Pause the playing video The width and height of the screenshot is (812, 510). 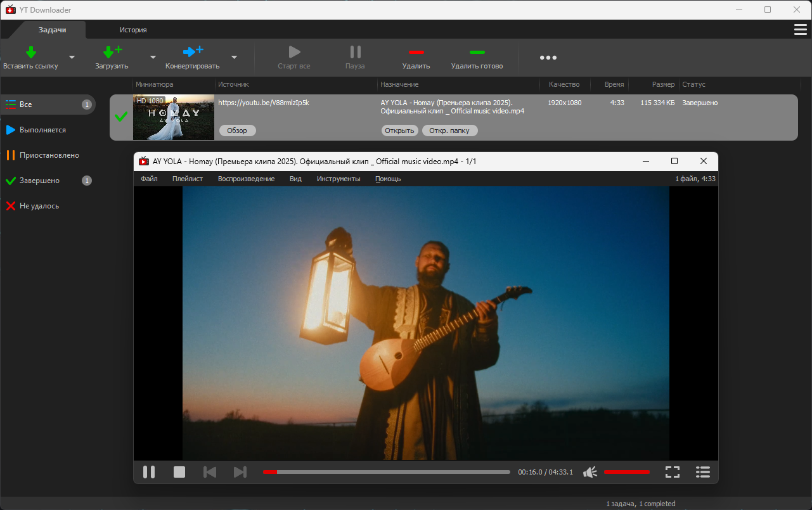149,472
